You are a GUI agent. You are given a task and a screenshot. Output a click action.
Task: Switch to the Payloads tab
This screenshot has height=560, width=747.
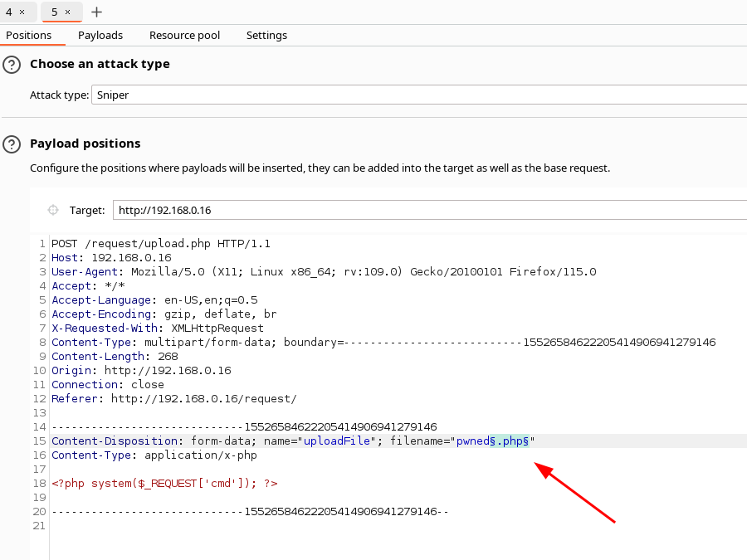(x=100, y=35)
